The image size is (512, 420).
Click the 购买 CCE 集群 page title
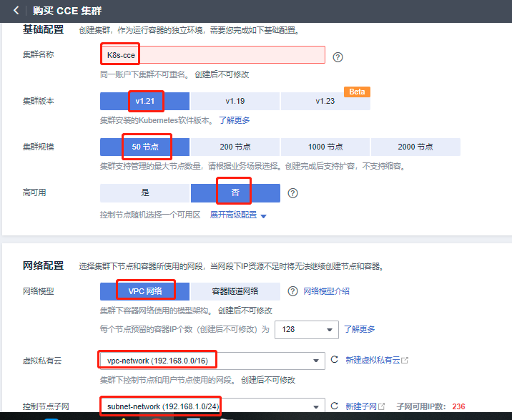pos(67,11)
